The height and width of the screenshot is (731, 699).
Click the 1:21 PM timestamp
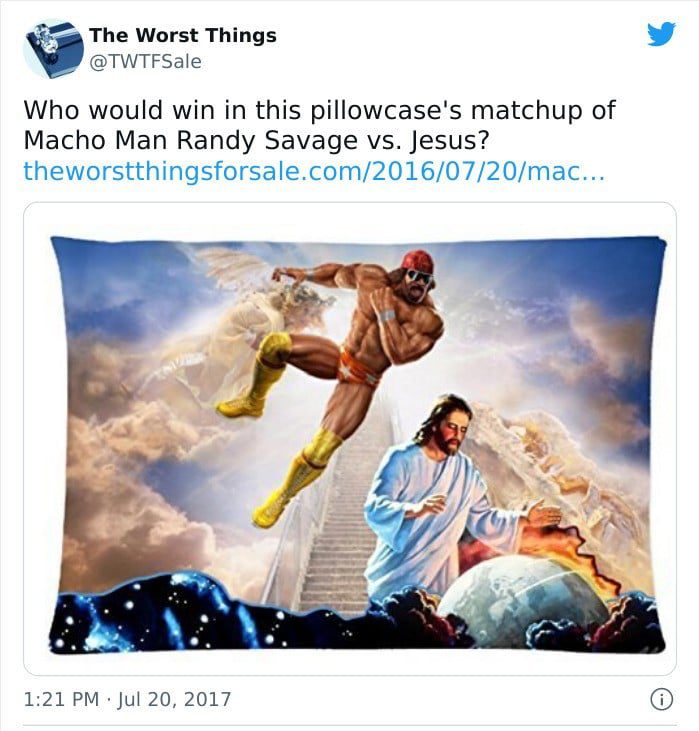[61, 699]
